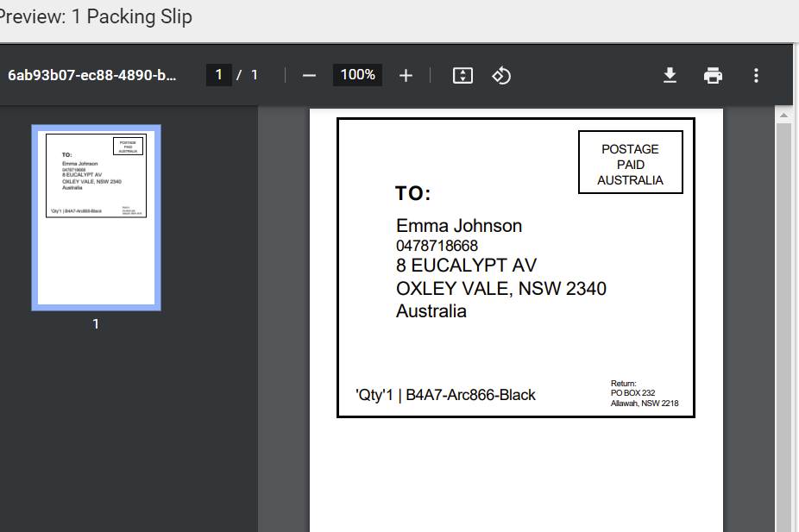The width and height of the screenshot is (799, 532).
Task: Click the phone number 0478718668
Action: (x=437, y=246)
